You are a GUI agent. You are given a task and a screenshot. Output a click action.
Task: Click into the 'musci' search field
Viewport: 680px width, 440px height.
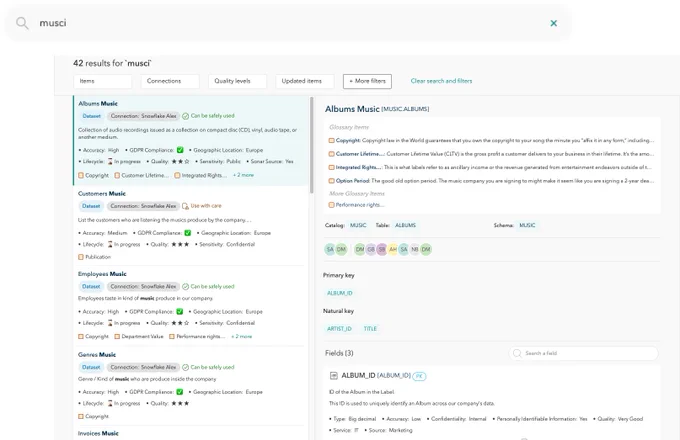click(x=286, y=23)
